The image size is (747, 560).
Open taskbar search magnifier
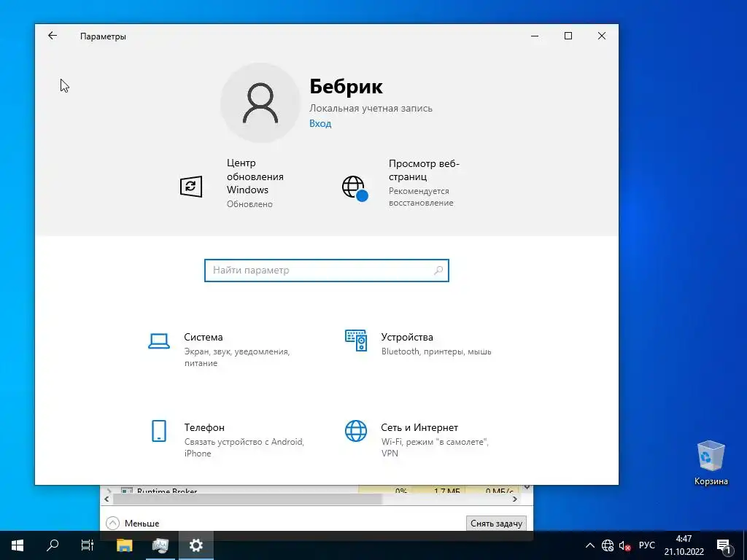point(53,545)
